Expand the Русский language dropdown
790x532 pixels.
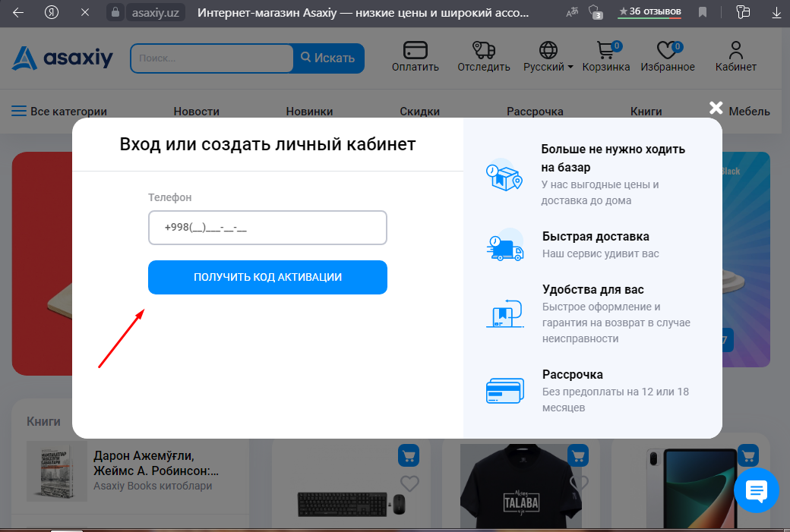pos(548,66)
